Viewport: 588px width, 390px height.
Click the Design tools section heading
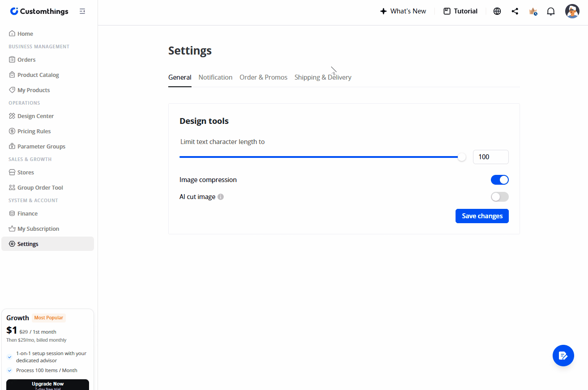click(x=204, y=121)
